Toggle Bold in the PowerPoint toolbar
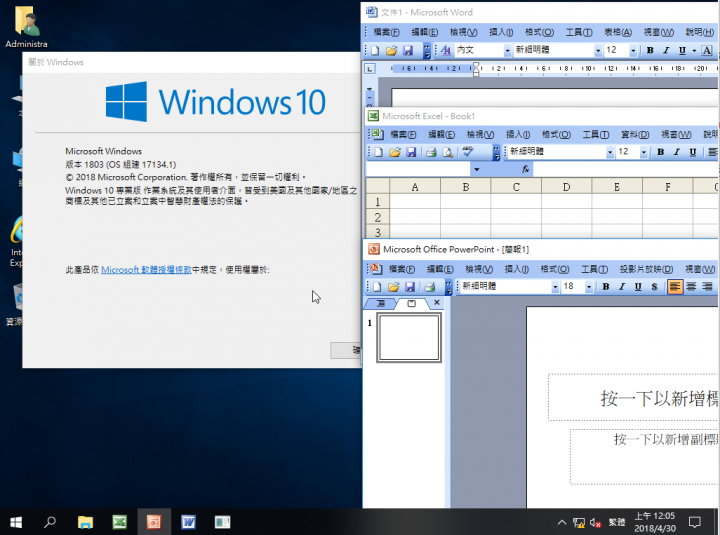Viewport: 720px width, 535px height. pos(606,287)
